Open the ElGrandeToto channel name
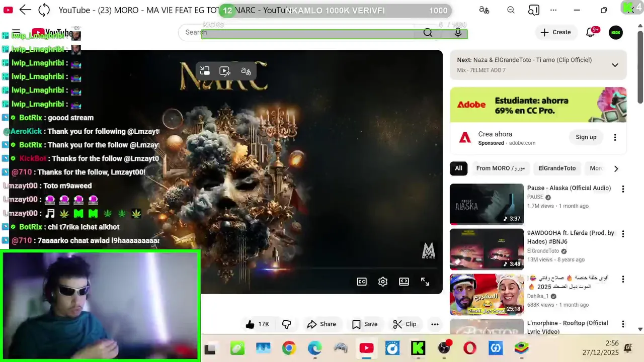 (x=543, y=251)
